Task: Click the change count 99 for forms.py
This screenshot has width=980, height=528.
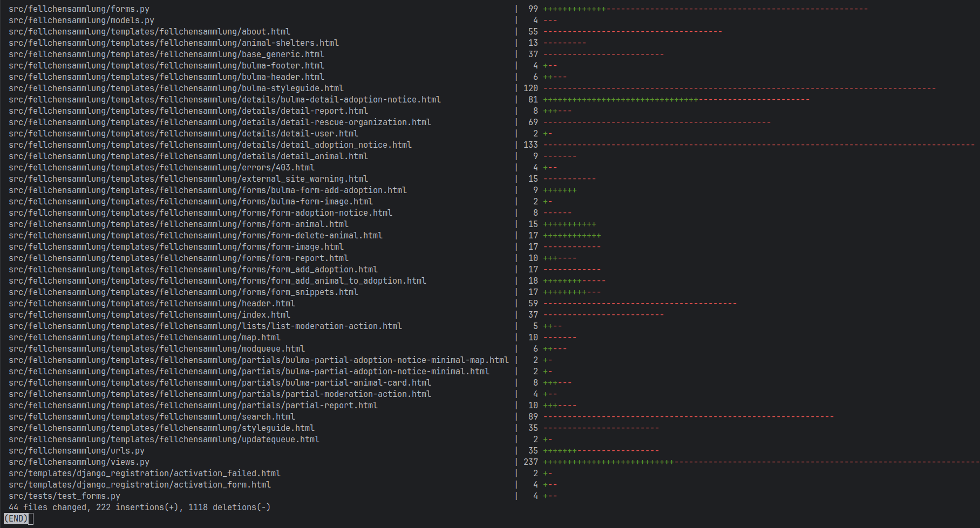Action: click(533, 9)
